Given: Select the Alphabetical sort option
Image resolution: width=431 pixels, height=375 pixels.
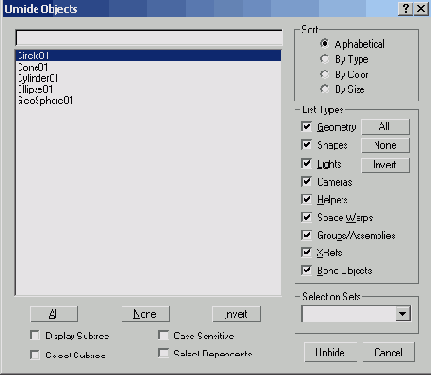Looking at the screenshot, I should (x=324, y=44).
